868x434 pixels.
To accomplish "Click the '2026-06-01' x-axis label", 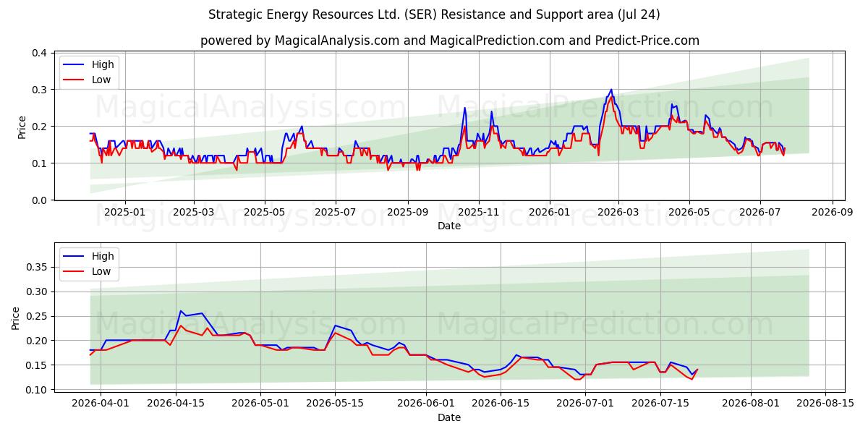I will pos(426,404).
